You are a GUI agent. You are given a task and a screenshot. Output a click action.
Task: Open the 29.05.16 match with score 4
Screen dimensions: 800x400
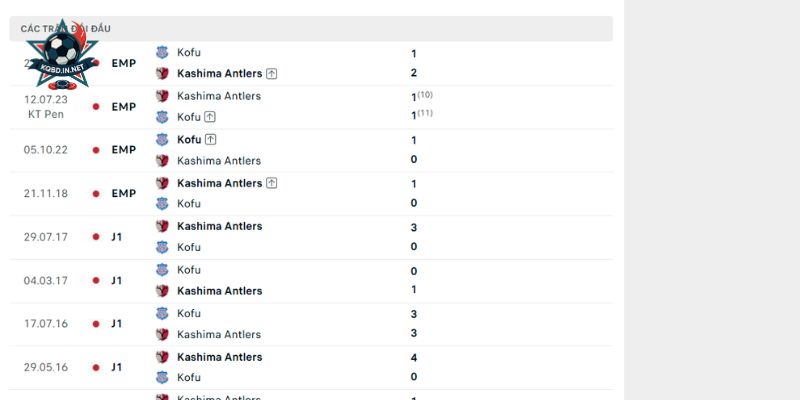click(311, 367)
